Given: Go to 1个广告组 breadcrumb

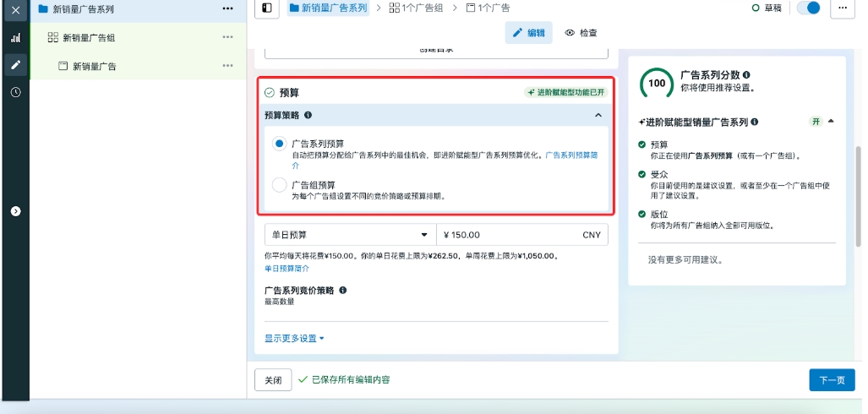Looking at the screenshot, I should click(417, 8).
